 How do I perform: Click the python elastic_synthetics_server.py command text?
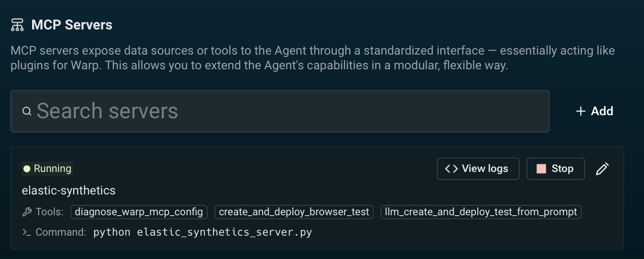click(x=202, y=232)
